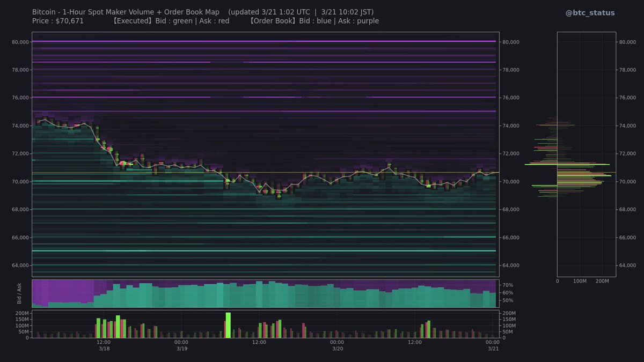Click the 3/18 date axis label
644x362 pixels.
104,348
